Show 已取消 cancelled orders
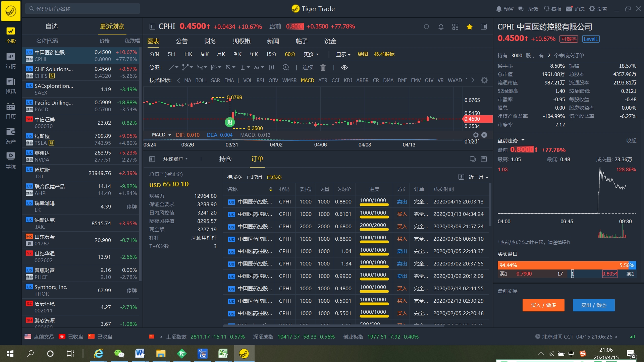 click(x=254, y=177)
